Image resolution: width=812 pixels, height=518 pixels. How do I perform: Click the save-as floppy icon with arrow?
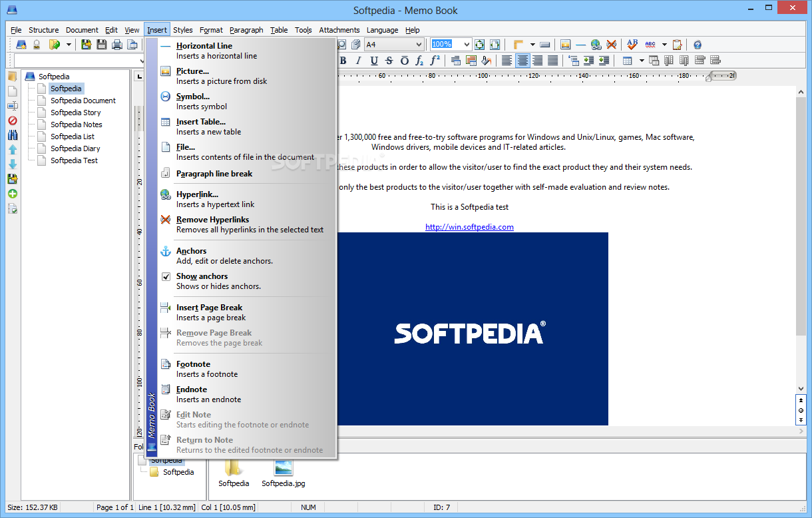coord(86,45)
